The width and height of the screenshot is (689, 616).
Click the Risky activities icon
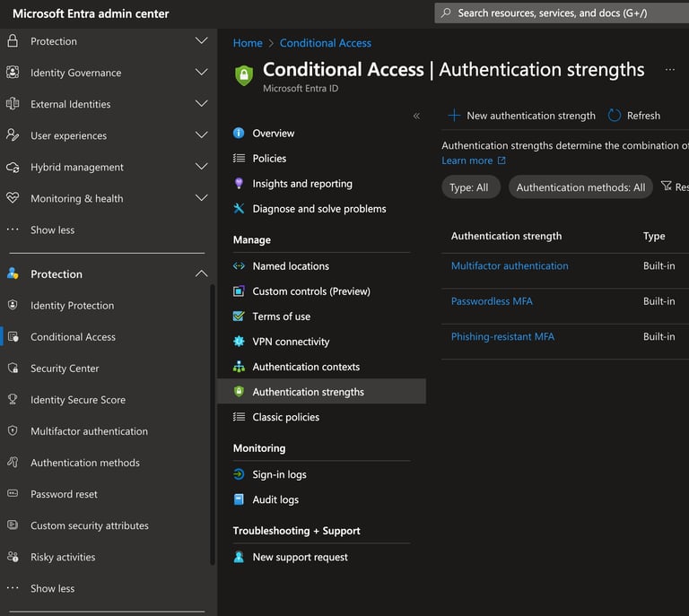pos(13,557)
